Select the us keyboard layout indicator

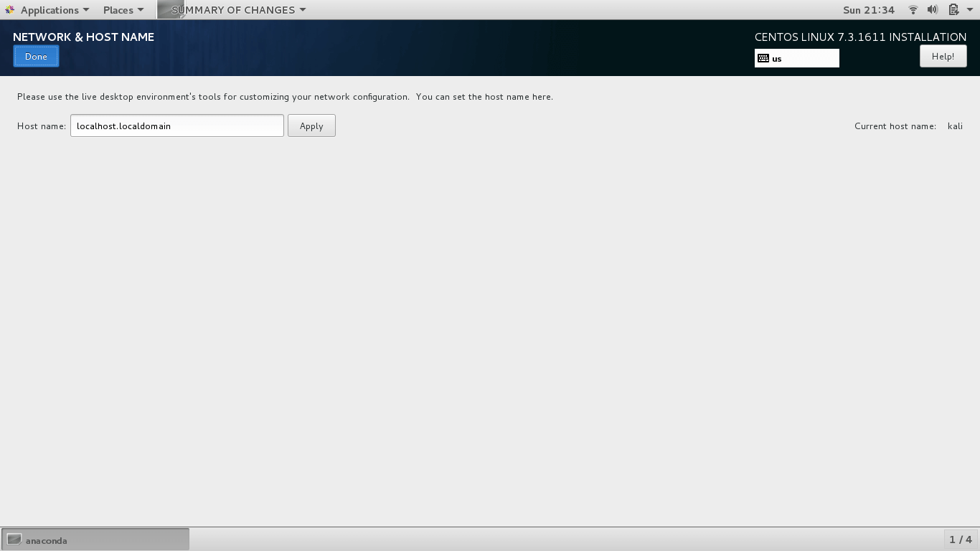[x=796, y=58]
